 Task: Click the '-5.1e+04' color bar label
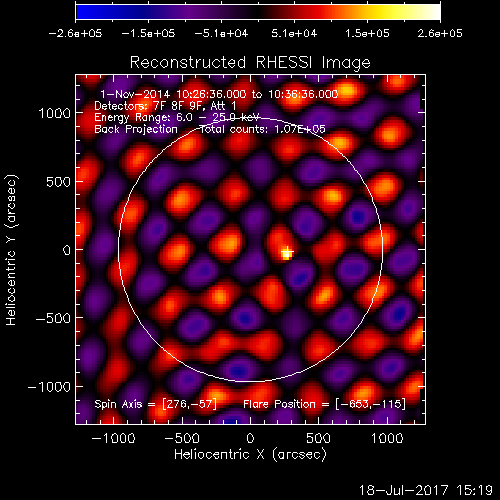pyautogui.click(x=221, y=33)
